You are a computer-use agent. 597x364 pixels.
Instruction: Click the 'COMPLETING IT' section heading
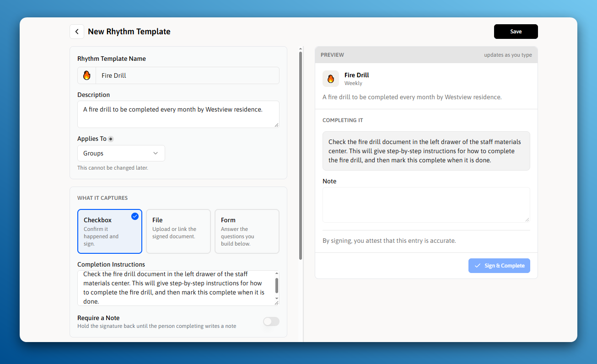pyautogui.click(x=343, y=120)
